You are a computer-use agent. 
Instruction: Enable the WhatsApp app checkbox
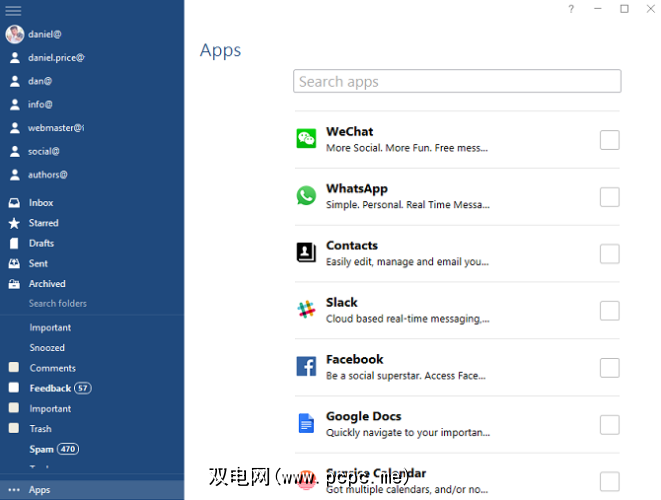point(609,197)
